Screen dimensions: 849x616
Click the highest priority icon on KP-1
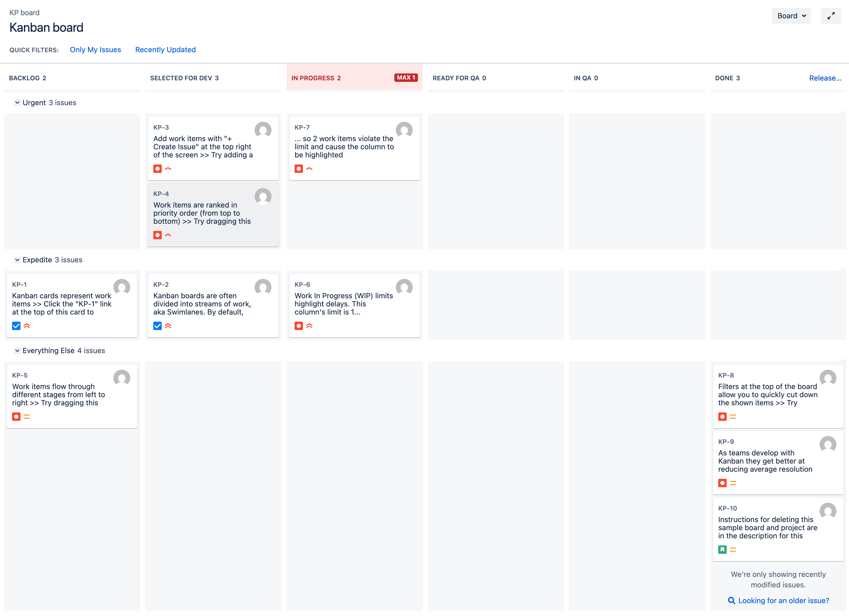coord(27,326)
